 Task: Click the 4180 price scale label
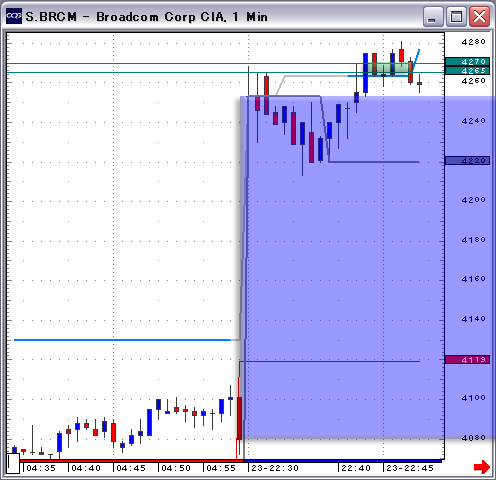coord(473,240)
